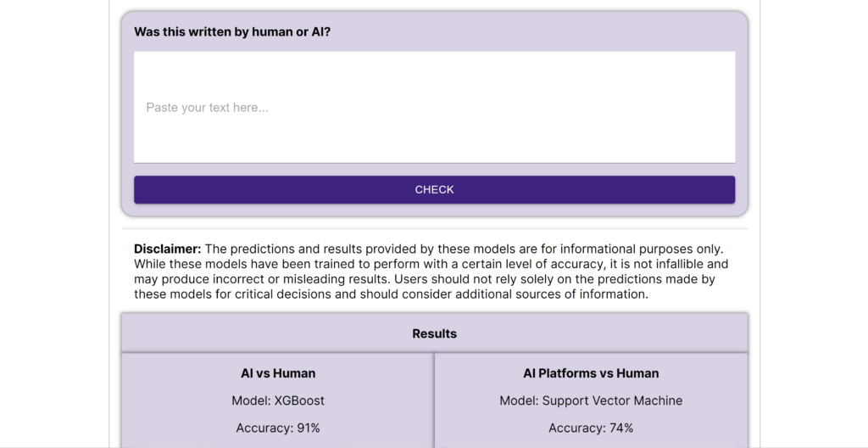Select the 'AI vs Human' column heading
The width and height of the screenshot is (868, 448).
(x=278, y=373)
